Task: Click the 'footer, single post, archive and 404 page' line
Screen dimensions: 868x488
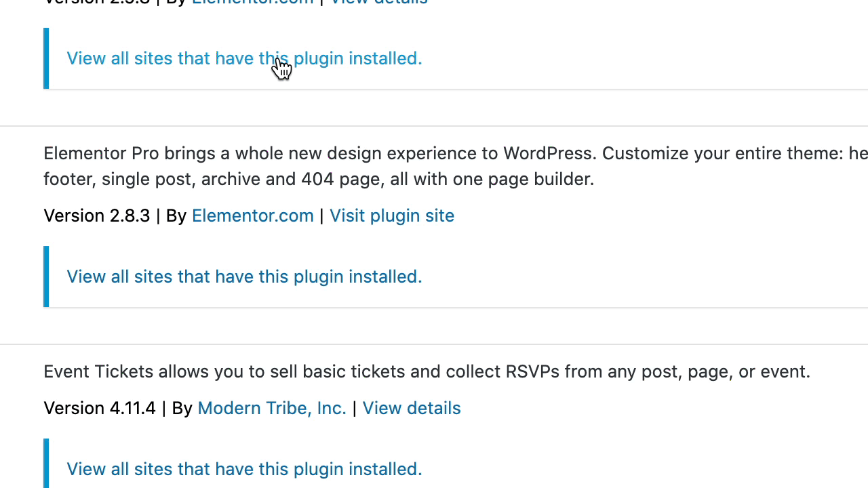Action: (x=319, y=179)
